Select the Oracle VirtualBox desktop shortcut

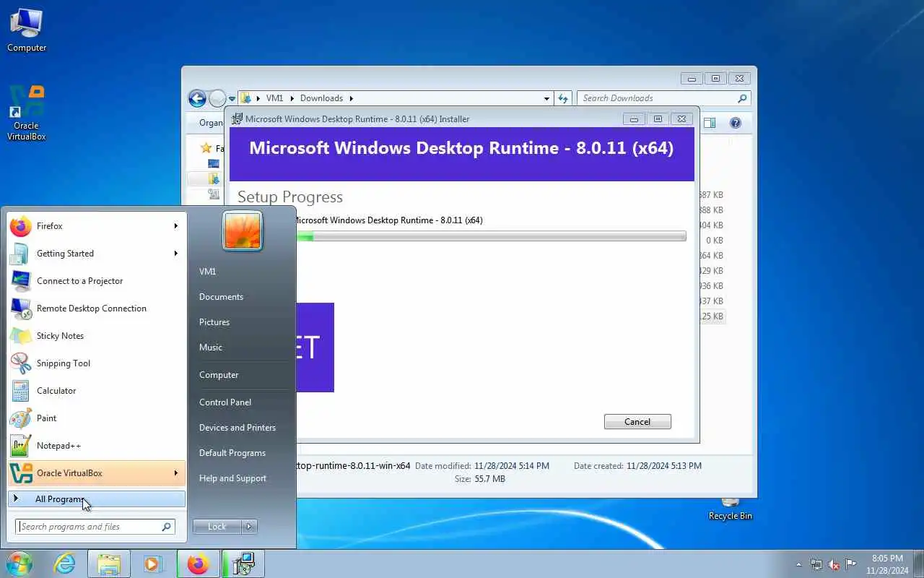(x=27, y=113)
